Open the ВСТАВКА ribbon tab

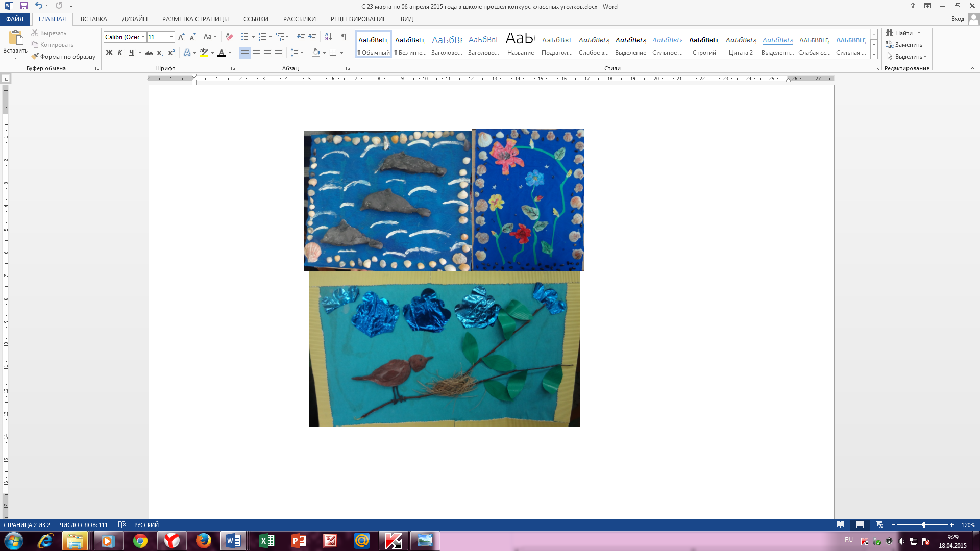pyautogui.click(x=93, y=19)
